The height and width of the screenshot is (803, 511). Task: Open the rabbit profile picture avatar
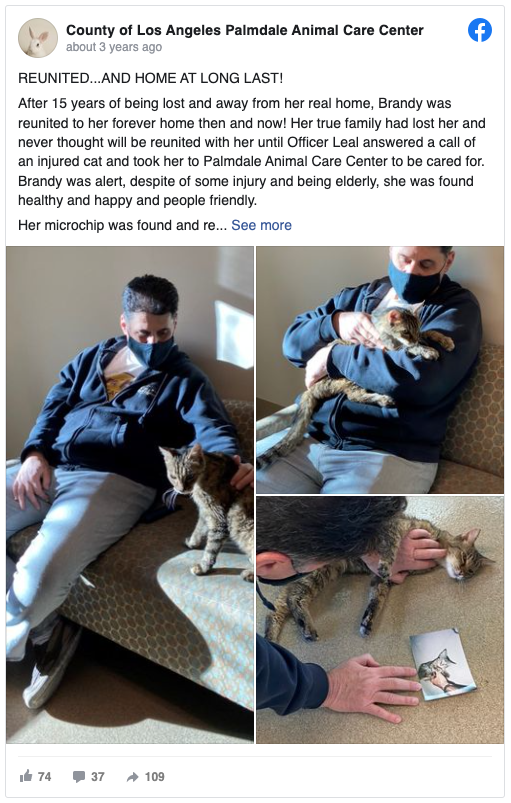point(38,38)
